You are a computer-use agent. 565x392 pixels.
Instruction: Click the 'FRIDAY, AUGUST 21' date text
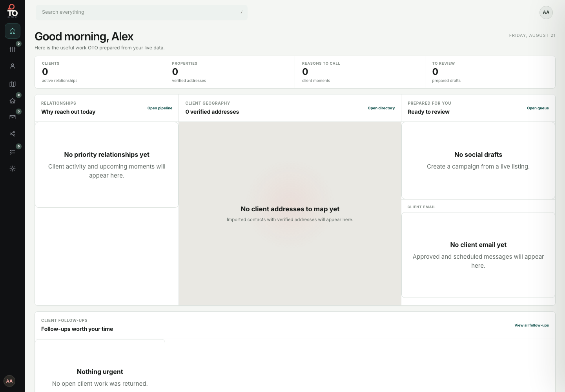click(532, 35)
